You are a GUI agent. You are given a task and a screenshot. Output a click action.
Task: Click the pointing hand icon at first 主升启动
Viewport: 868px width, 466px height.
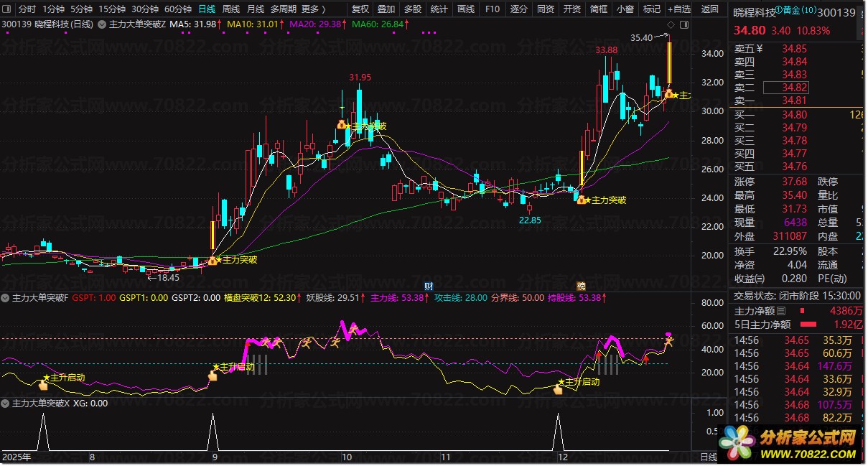tap(43, 386)
